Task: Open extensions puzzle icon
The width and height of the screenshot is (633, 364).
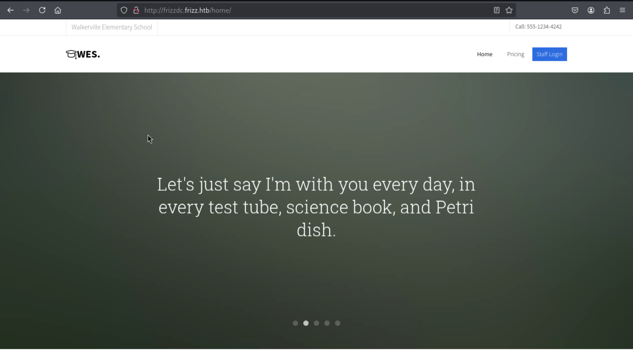Action: click(607, 10)
